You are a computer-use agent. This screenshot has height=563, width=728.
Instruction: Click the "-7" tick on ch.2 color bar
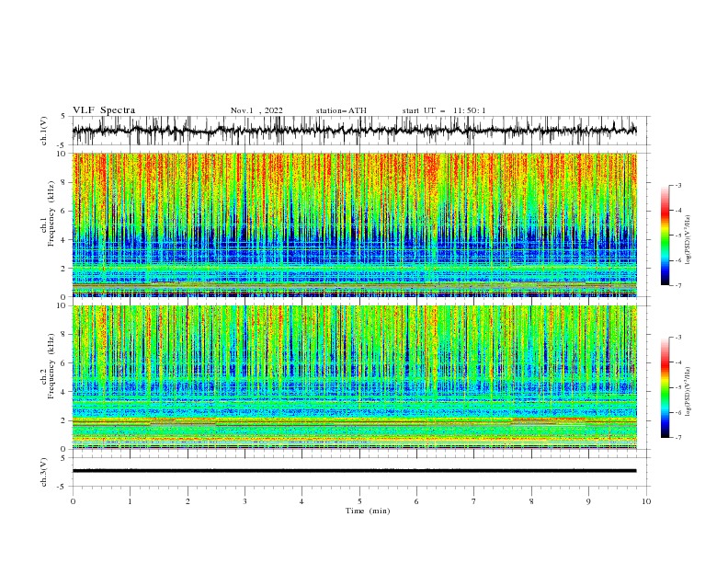(678, 438)
